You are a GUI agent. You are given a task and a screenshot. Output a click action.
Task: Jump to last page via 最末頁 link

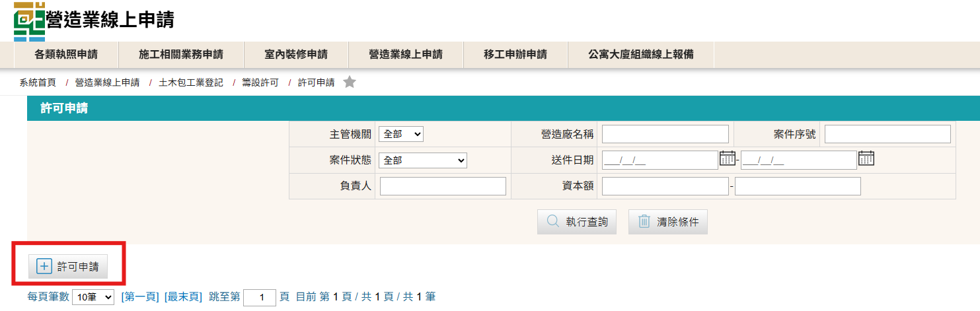183,297
